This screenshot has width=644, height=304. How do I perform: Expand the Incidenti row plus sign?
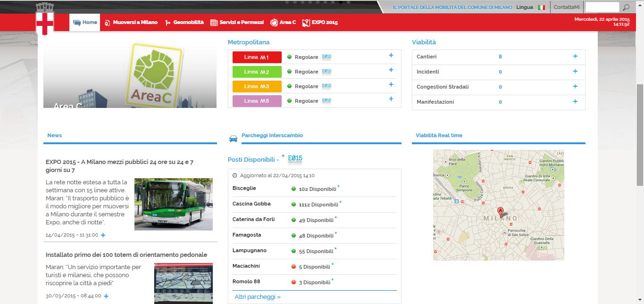click(x=575, y=72)
